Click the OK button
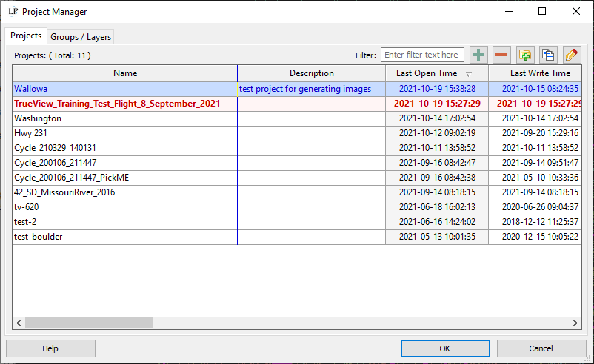This screenshot has height=364, width=594. pos(445,348)
